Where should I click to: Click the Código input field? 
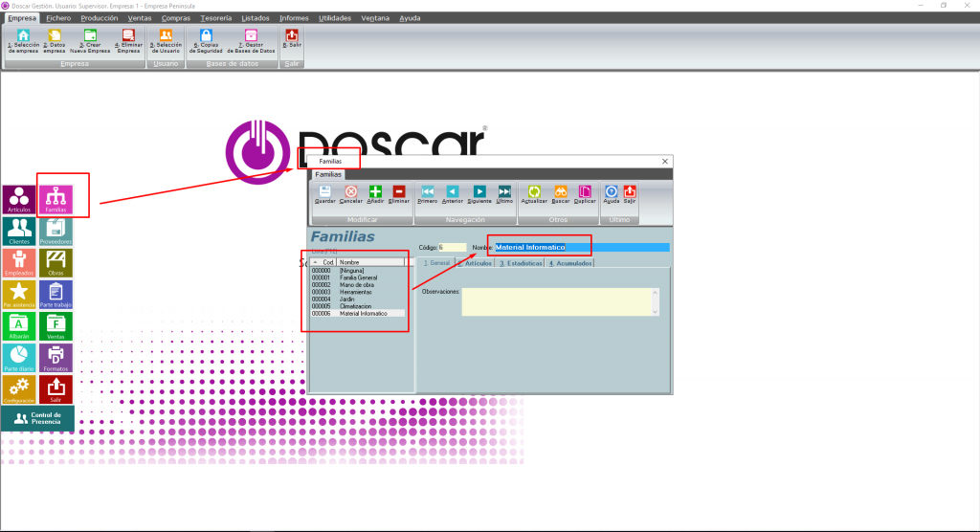tap(452, 248)
